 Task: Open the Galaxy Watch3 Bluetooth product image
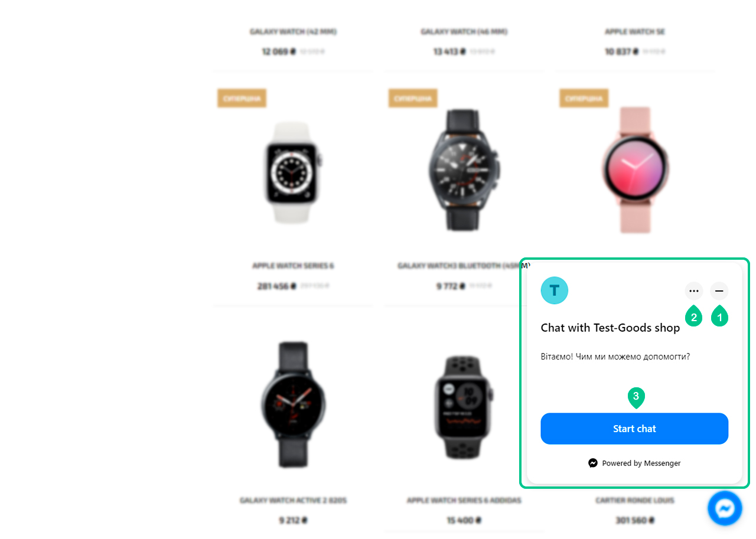pyautogui.click(x=464, y=169)
